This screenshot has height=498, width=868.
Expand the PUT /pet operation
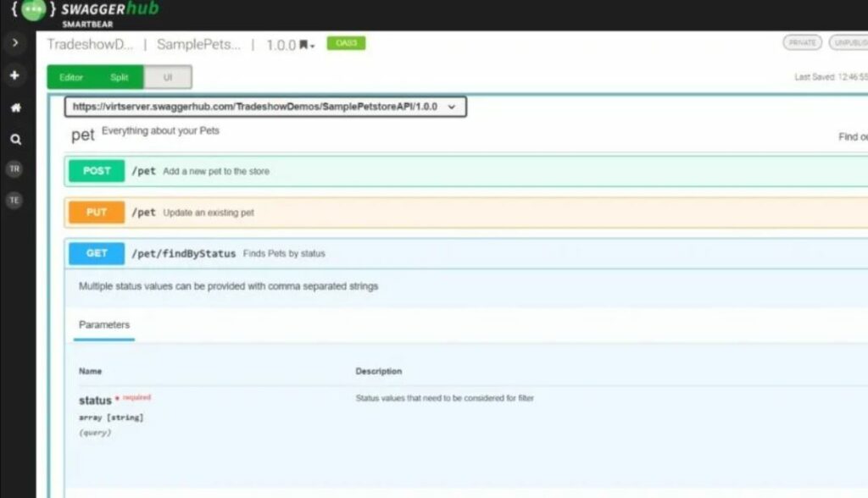click(466, 213)
